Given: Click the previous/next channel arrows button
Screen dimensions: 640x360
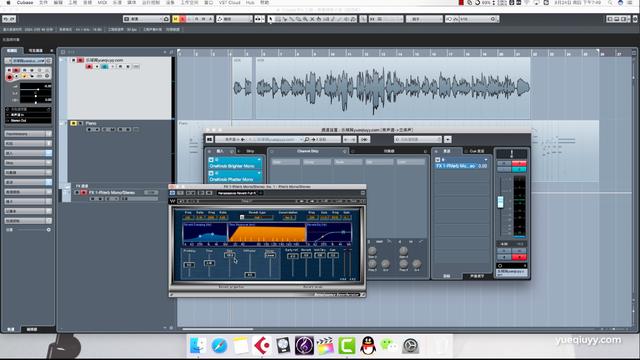Looking at the screenshot, I should point(349,140).
